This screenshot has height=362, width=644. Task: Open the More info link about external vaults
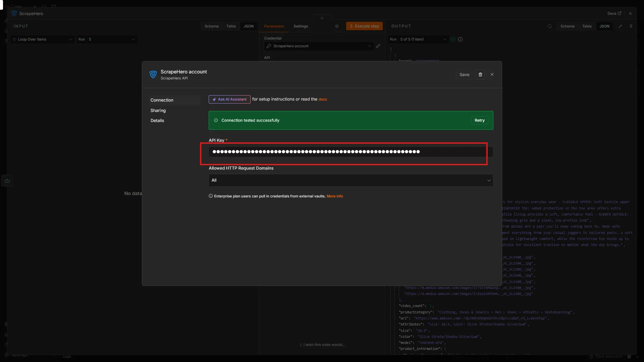click(x=335, y=196)
